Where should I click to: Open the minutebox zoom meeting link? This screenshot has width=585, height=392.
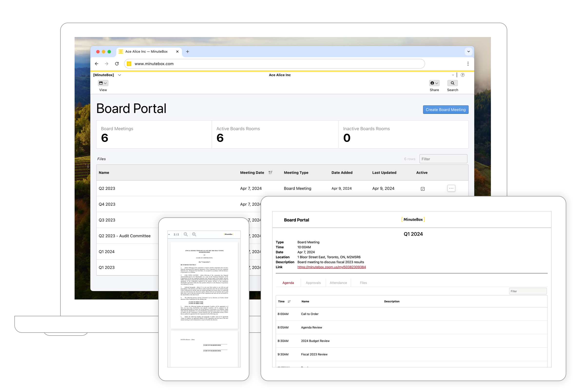click(331, 267)
